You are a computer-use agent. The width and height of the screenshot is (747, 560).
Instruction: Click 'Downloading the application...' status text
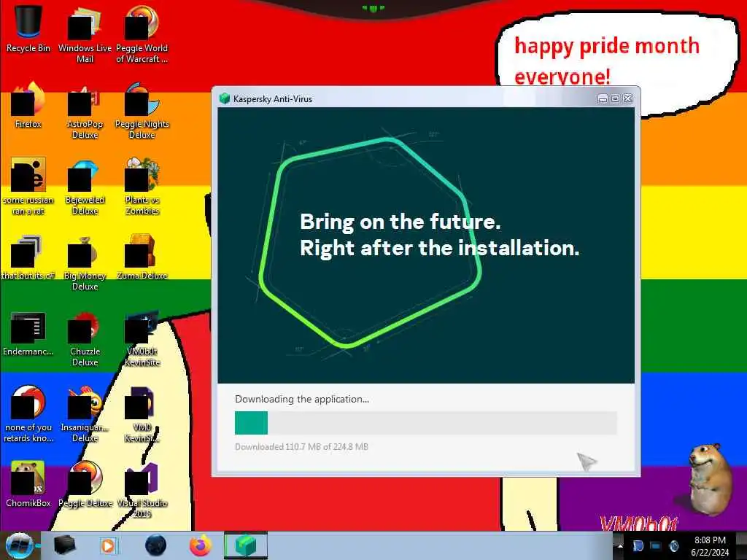[x=302, y=399]
